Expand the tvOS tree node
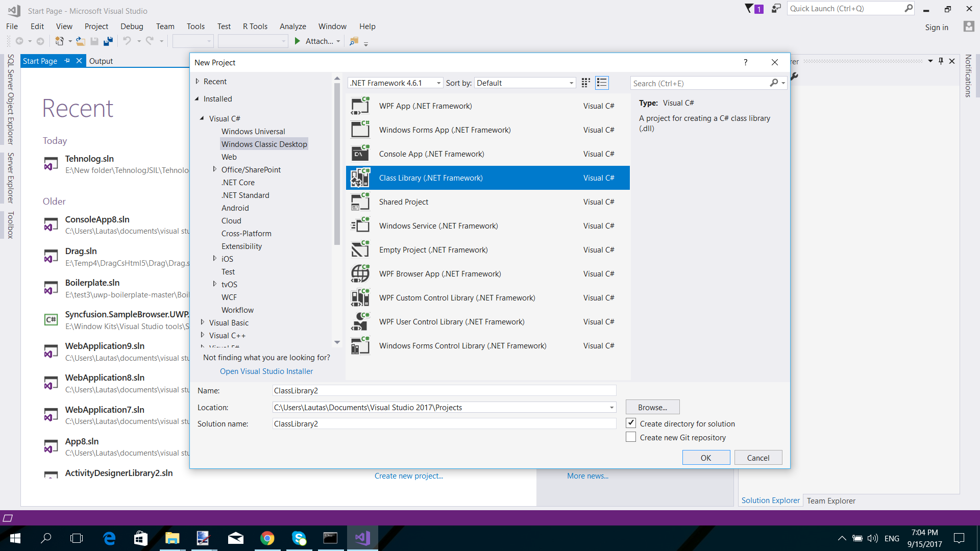980x551 pixels. (215, 284)
